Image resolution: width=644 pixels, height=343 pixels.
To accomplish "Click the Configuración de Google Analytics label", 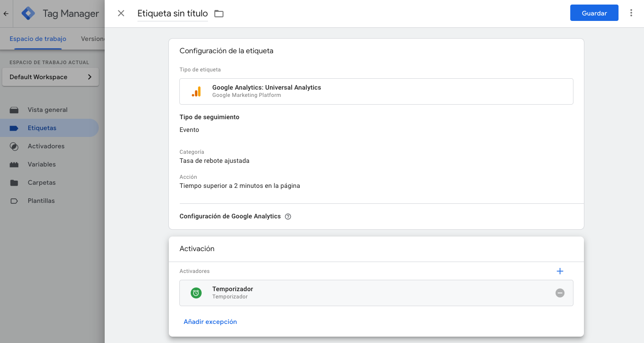I will click(x=230, y=216).
